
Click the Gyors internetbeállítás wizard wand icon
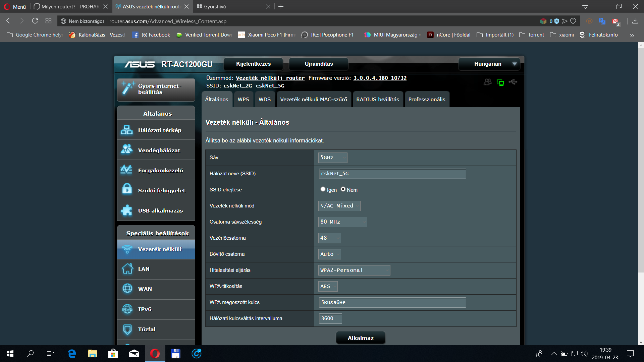pos(128,88)
